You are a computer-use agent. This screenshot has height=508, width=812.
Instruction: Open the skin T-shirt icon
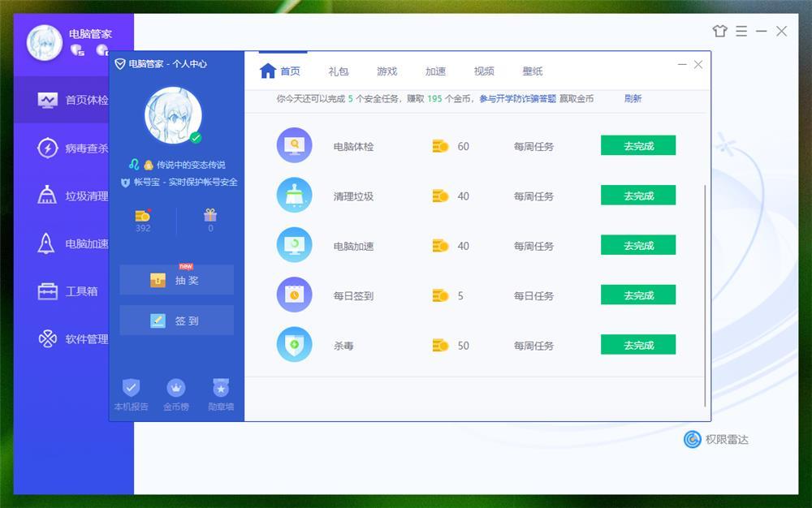[719, 31]
